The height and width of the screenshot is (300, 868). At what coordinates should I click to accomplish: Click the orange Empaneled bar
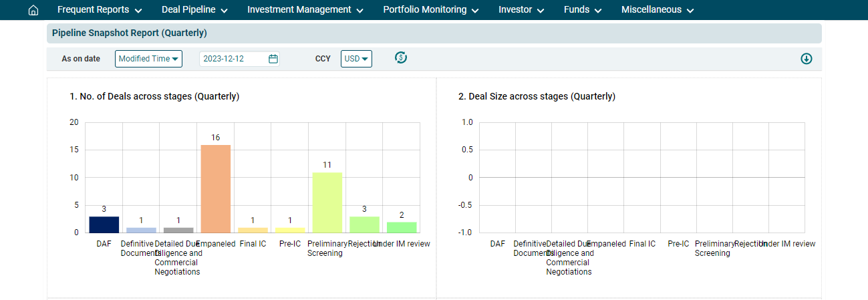click(216, 188)
